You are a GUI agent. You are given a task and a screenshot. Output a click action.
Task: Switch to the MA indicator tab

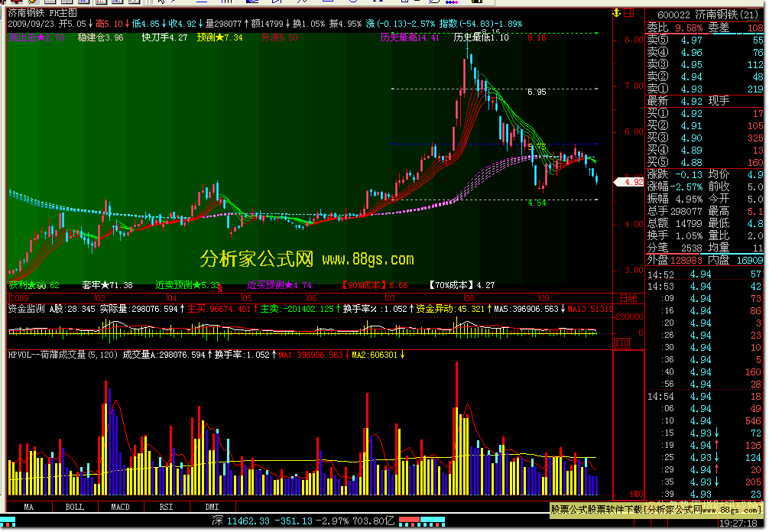tap(29, 507)
